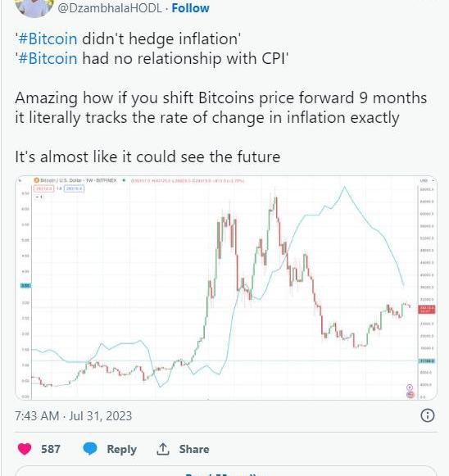Click the Bitcoin logo in chart header
Screen dimensions: 449x476
37,180
